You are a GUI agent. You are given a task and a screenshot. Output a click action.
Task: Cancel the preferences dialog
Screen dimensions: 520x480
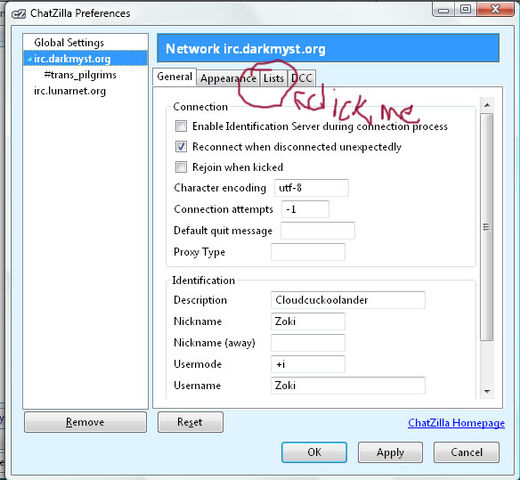466,452
